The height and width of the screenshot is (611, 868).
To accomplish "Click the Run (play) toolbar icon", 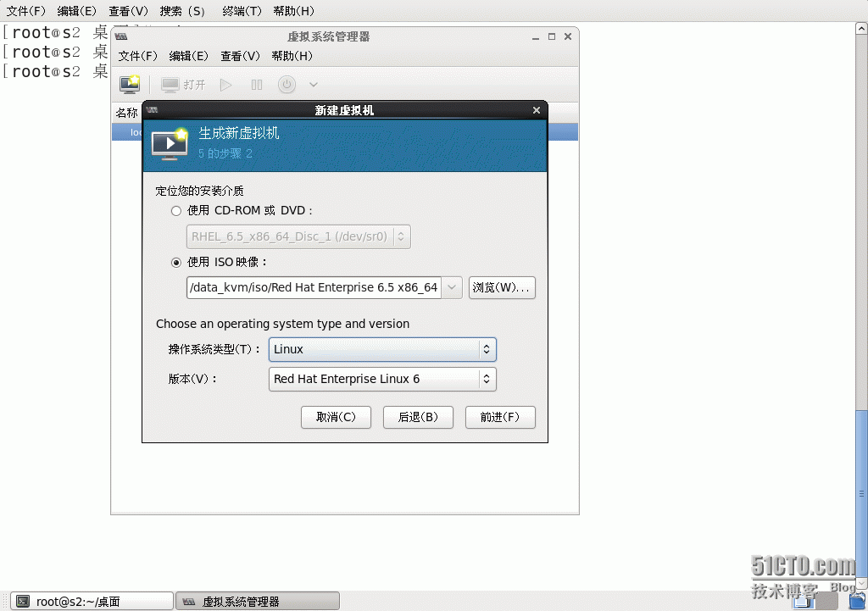I will click(x=225, y=85).
